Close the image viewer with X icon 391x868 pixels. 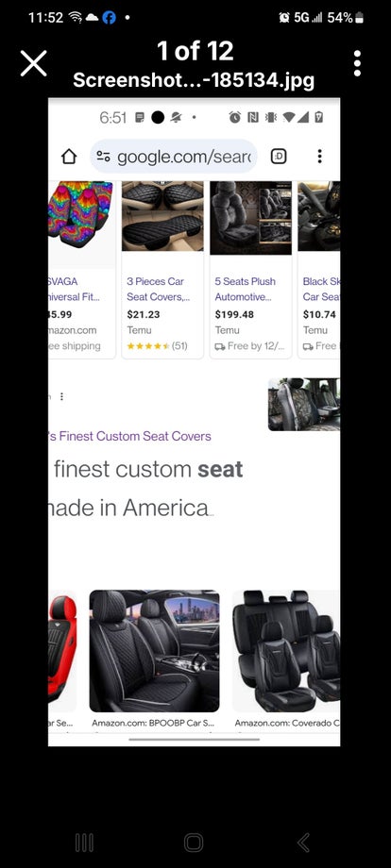pos(34,63)
